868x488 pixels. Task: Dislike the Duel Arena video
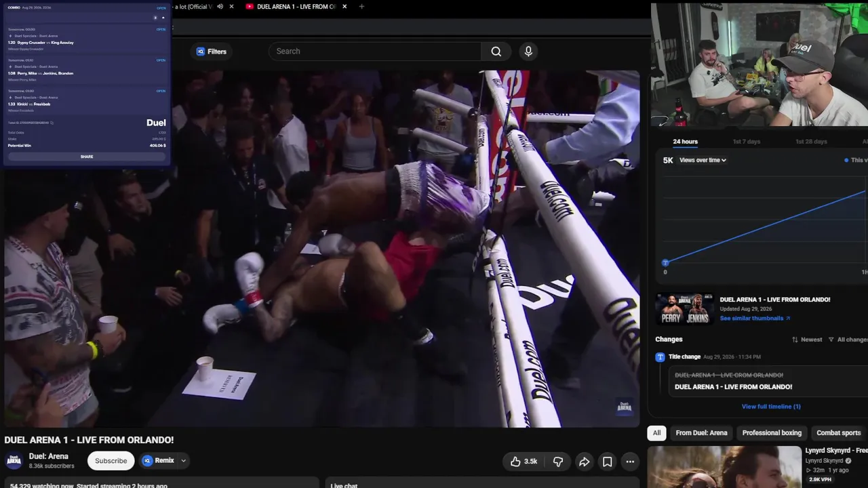click(x=558, y=462)
